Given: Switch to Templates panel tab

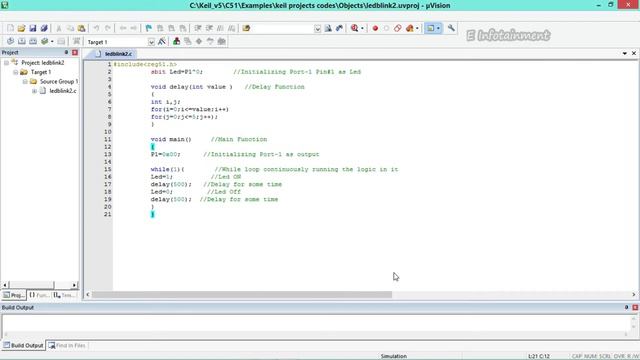Looking at the screenshot, I should point(64,295).
